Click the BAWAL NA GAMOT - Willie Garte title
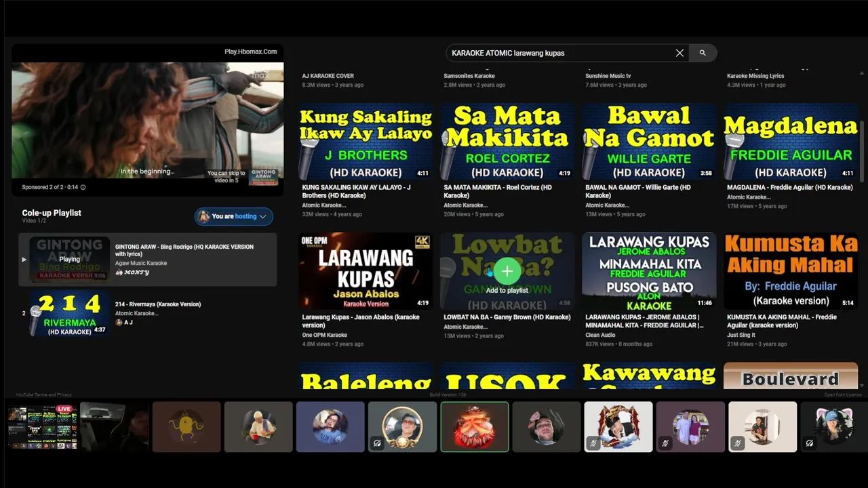This screenshot has height=488, width=868. click(638, 191)
